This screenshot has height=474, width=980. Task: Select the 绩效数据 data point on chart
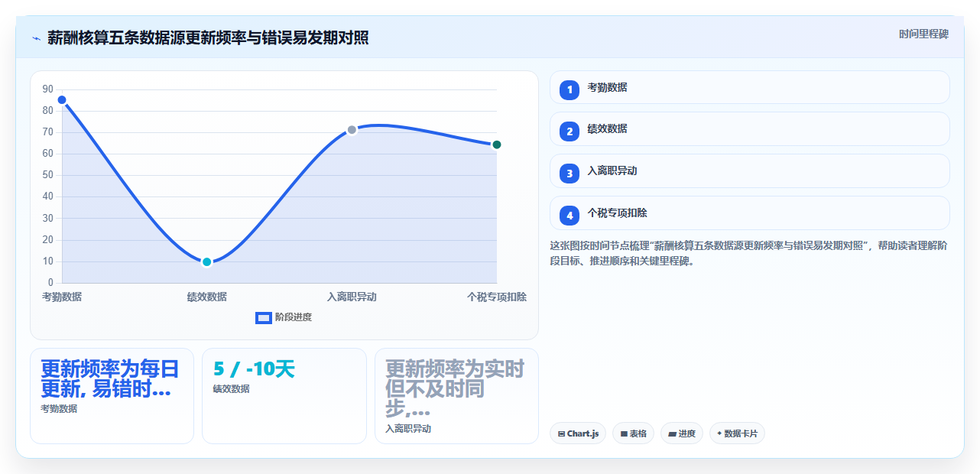206,261
